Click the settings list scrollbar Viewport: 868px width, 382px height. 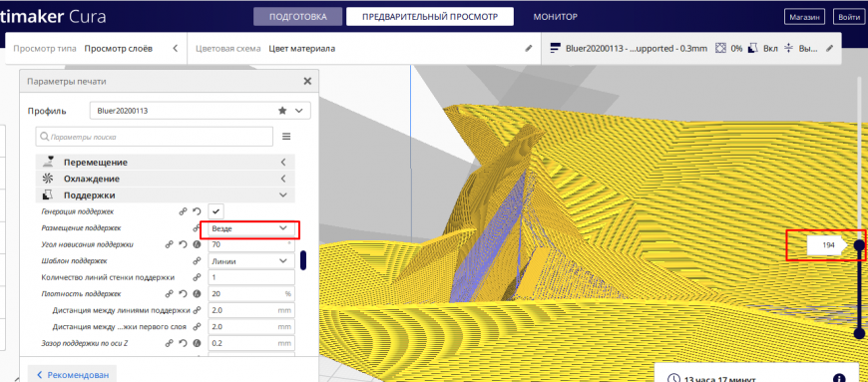(303, 260)
